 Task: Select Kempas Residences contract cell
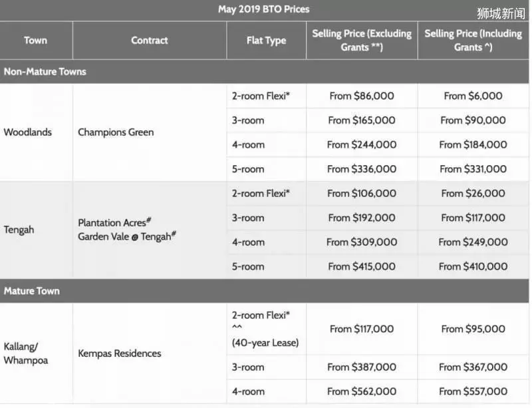149,353
